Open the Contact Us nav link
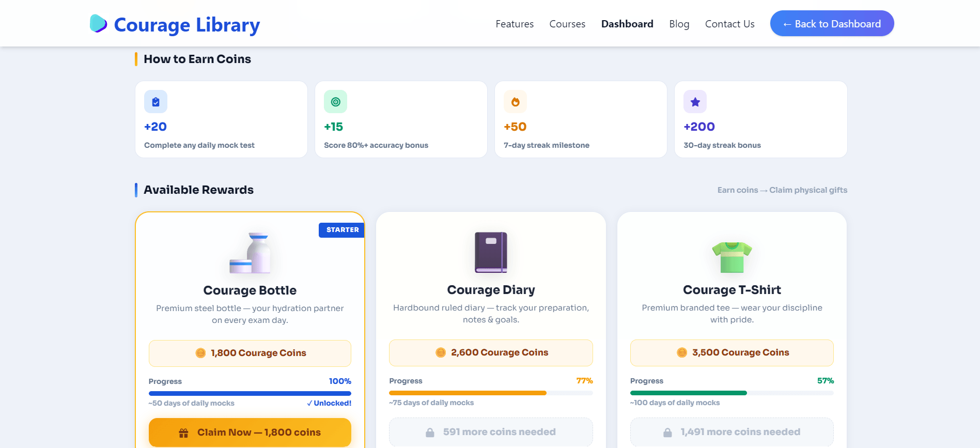 [x=729, y=24]
